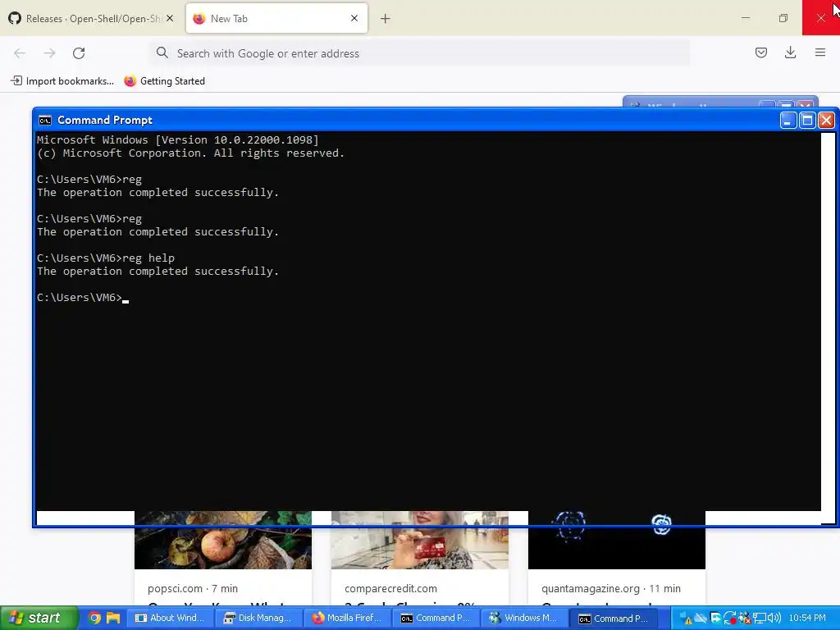Click the system tray volume icon
Screen dimensions: 840x630
[774, 619]
